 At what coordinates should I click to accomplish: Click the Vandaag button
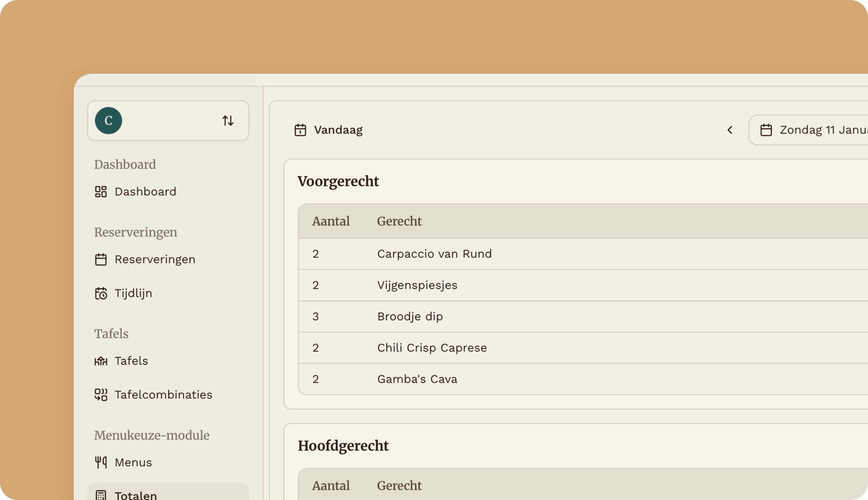329,129
